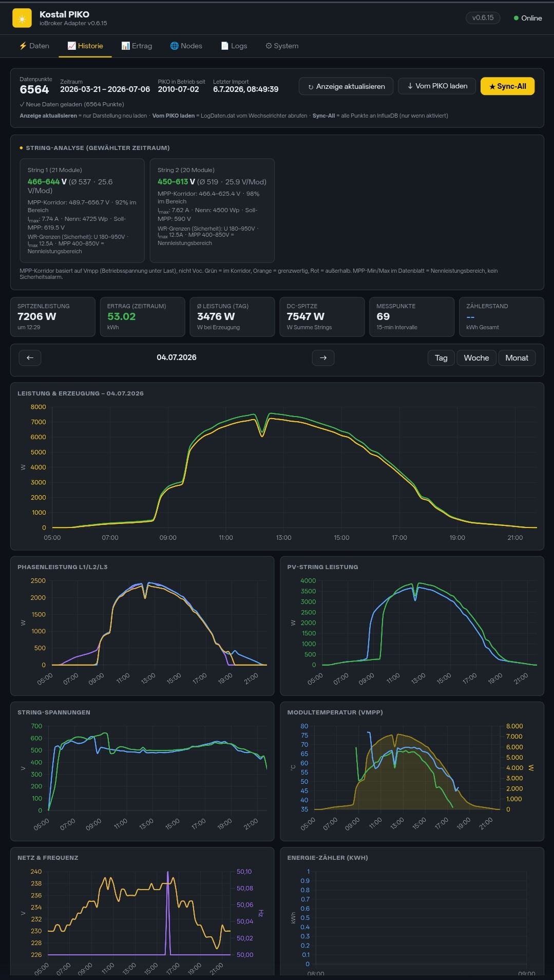Click the green Online status indicator
Screen dimensions: 554x980
tap(528, 18)
